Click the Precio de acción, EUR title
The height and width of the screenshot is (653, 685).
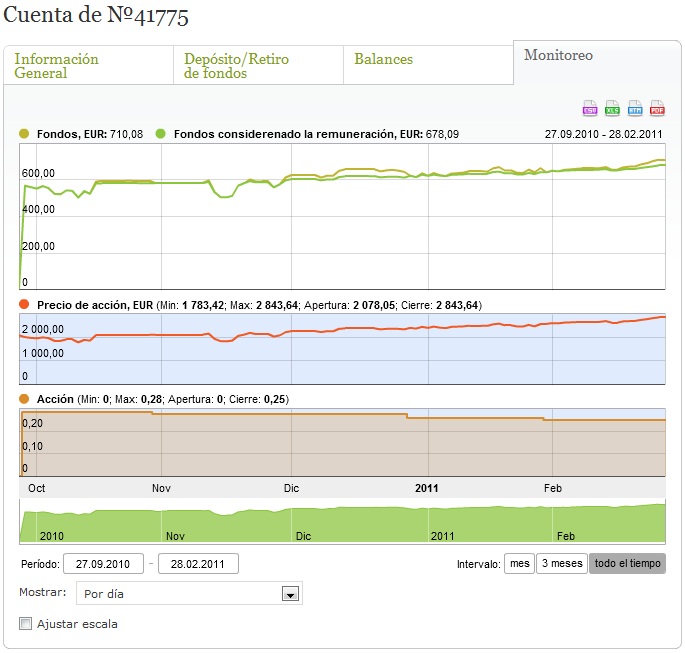[x=95, y=305]
